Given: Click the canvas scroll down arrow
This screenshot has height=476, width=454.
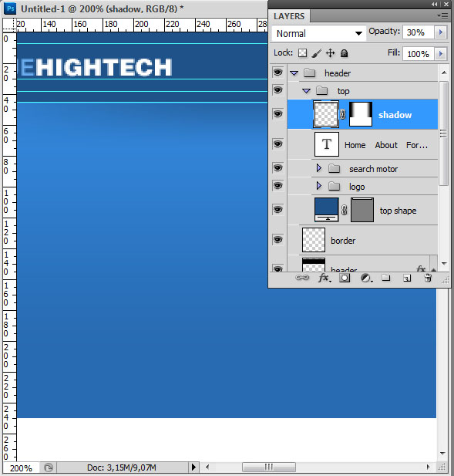Looking at the screenshot, I should click(x=442, y=454).
